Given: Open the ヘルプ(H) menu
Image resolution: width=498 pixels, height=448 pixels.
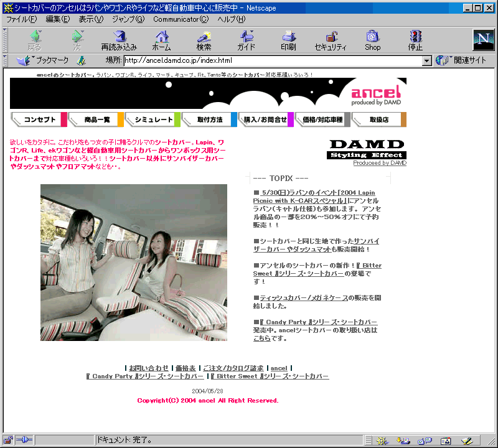Looking at the screenshot, I should point(232,19).
